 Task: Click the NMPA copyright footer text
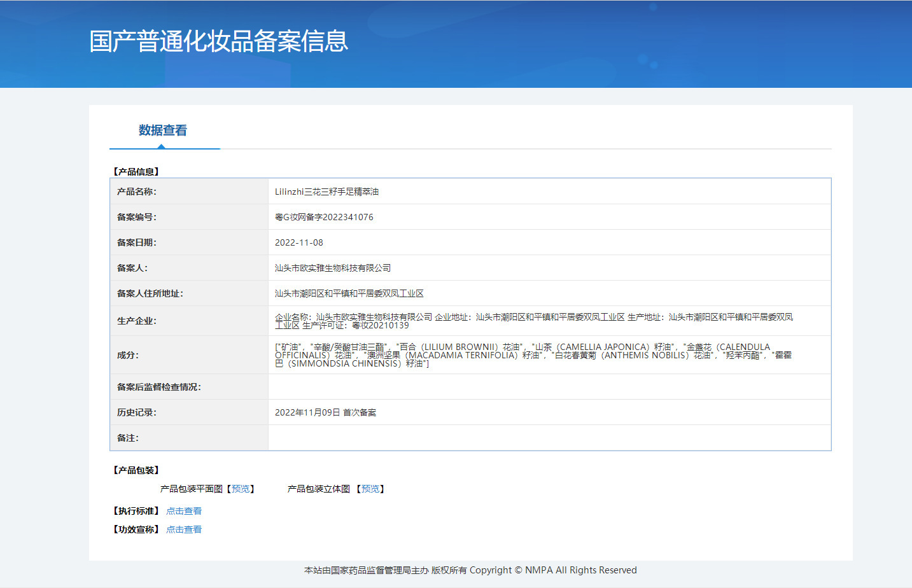click(470, 570)
